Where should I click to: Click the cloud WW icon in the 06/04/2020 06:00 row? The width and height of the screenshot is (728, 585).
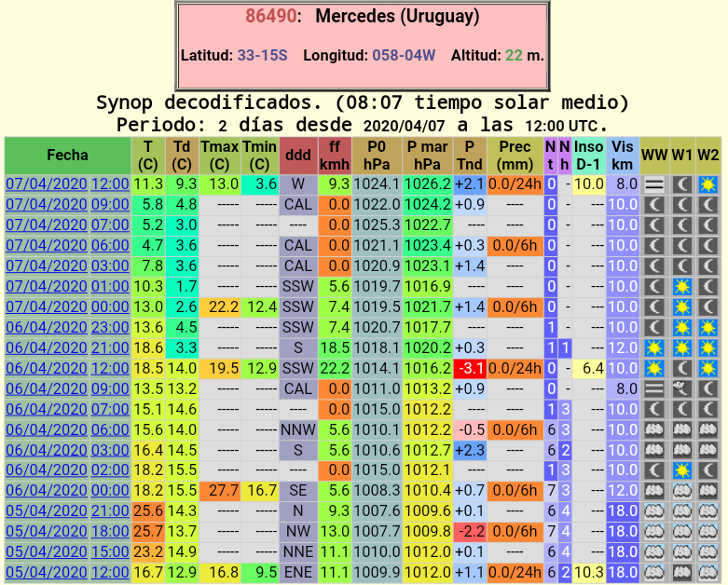(x=654, y=429)
